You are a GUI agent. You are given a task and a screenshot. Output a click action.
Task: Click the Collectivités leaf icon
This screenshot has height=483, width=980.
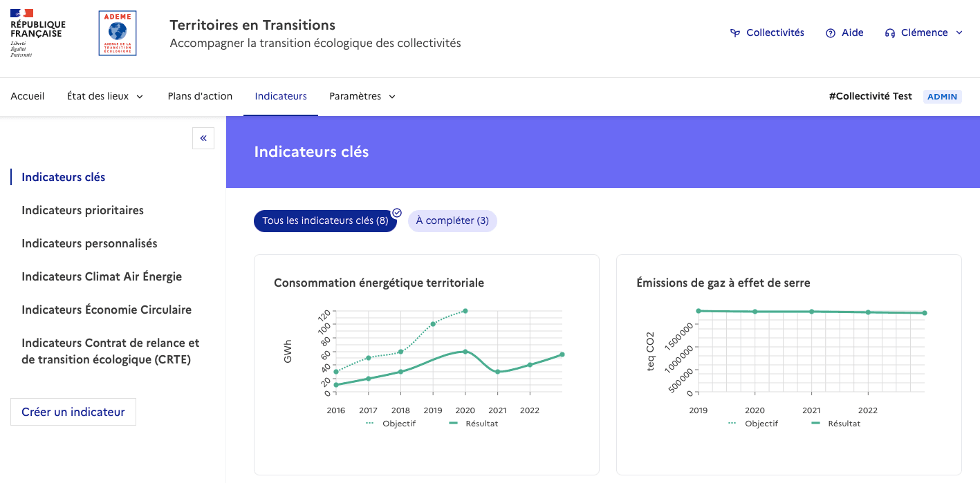735,33
